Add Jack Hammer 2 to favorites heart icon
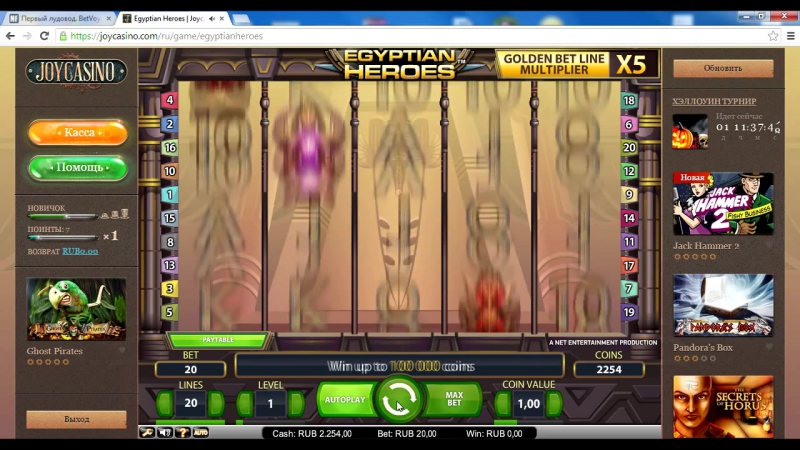This screenshot has width=800, height=450. click(x=769, y=245)
